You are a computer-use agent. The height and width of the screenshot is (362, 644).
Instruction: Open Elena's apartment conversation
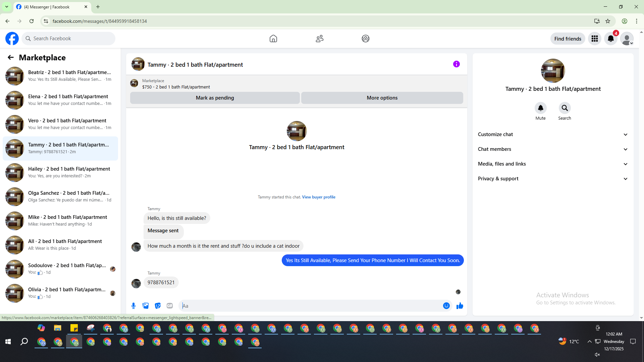(x=60, y=100)
